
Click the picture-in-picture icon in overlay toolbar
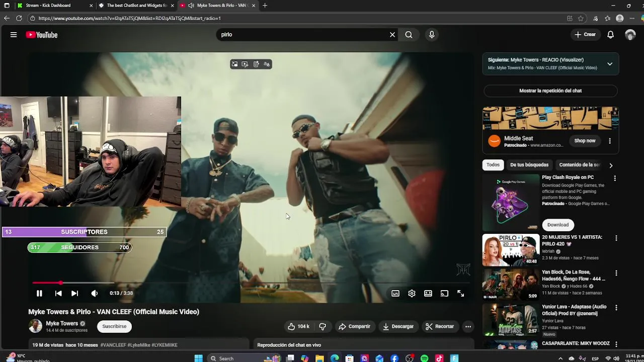234,64
